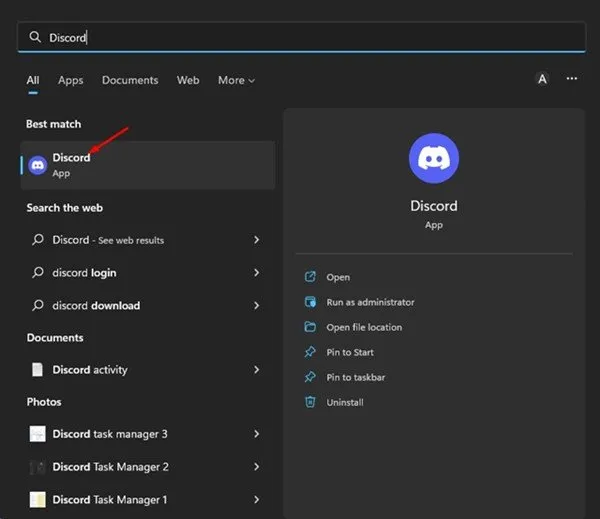The height and width of the screenshot is (519, 600).
Task: Expand arrow for 'Discord - See web results'
Action: pyautogui.click(x=256, y=240)
